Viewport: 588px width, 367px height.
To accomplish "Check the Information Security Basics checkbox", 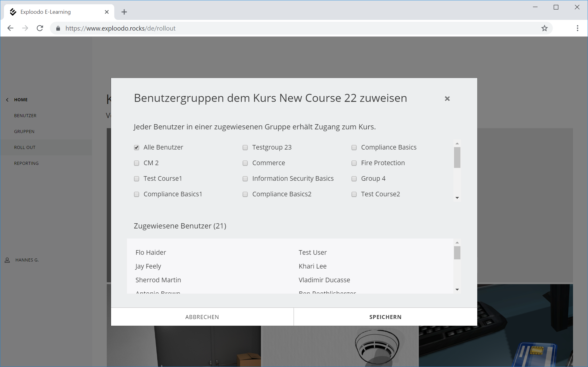I will coord(245,179).
